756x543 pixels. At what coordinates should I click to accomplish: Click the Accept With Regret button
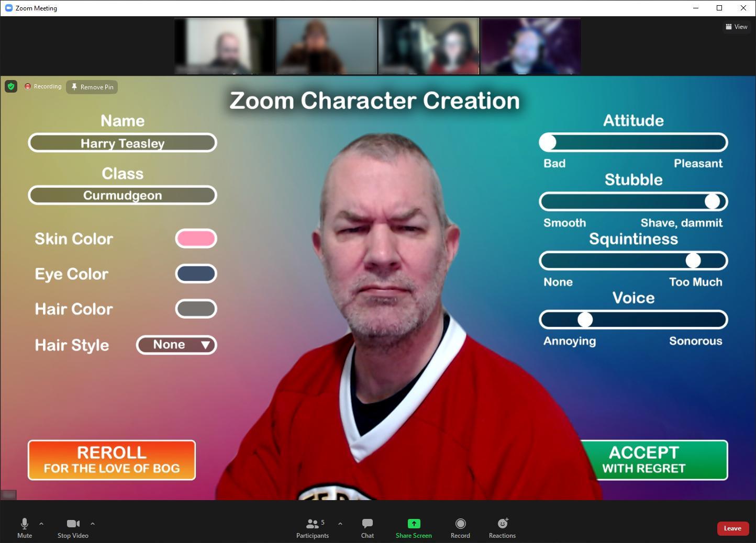click(x=654, y=460)
